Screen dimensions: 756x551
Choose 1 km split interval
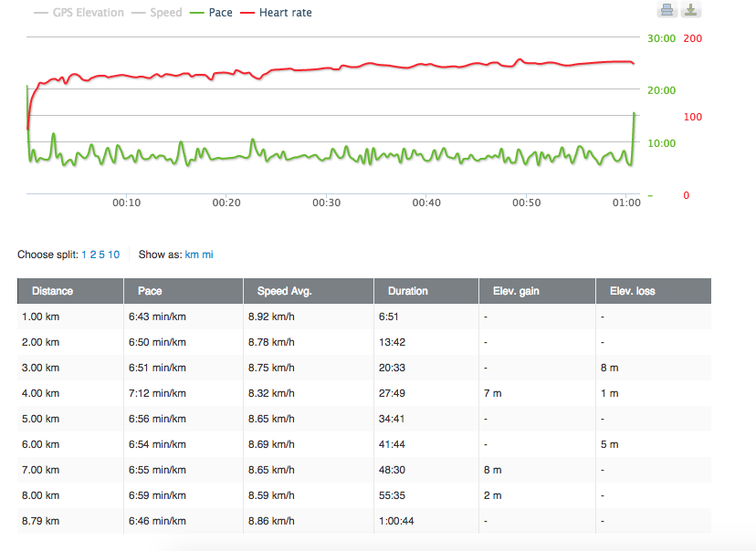coord(85,255)
